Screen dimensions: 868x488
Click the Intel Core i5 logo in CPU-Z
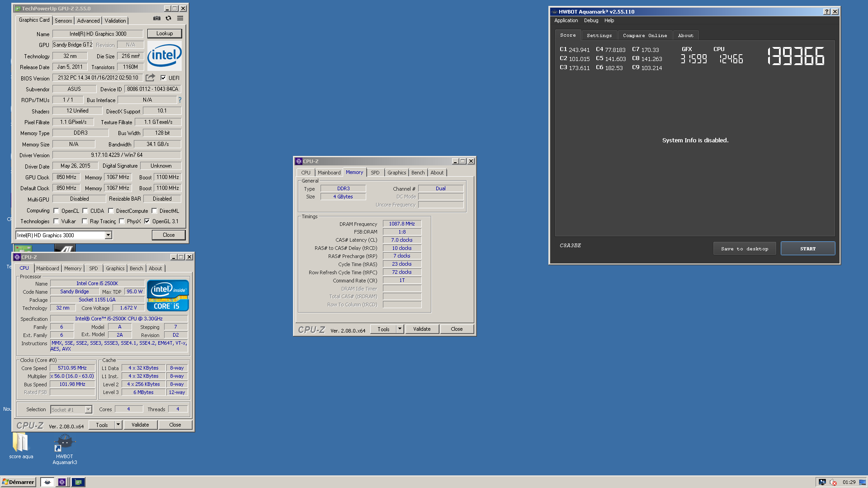(x=168, y=296)
